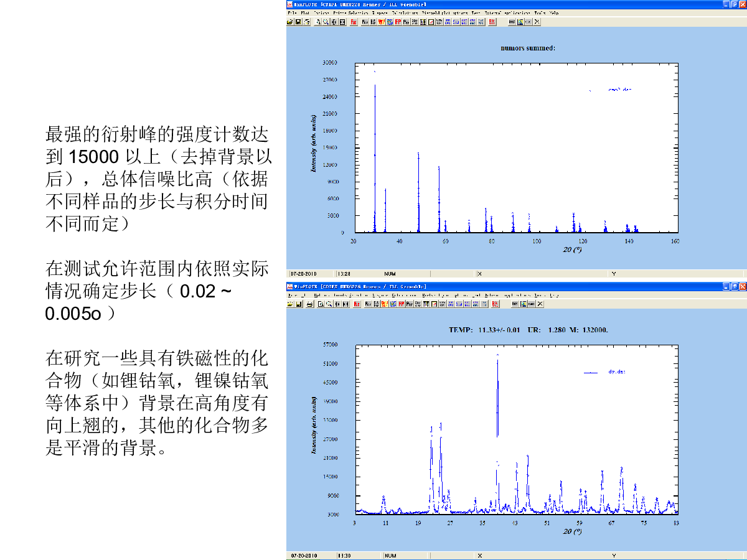Viewport: 747px width, 560px height.
Task: Maximize the upper WinPLOTR window
Action: [x=734, y=4]
